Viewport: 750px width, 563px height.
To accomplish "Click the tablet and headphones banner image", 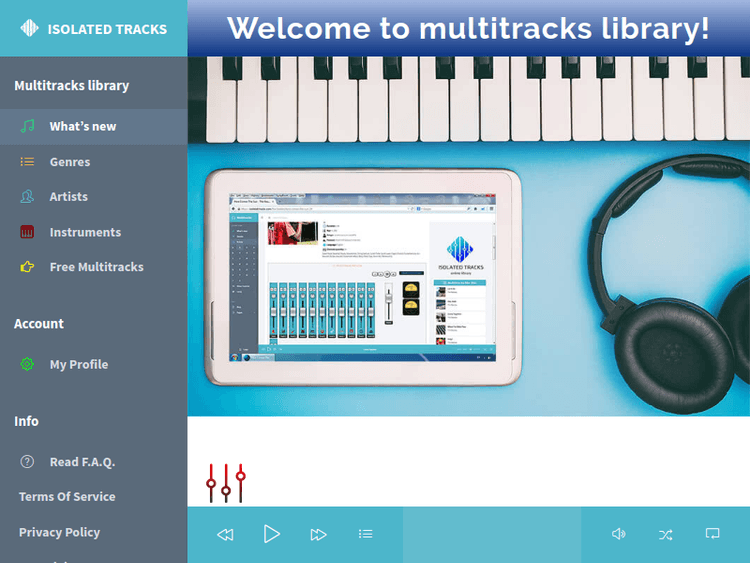I will (468, 235).
